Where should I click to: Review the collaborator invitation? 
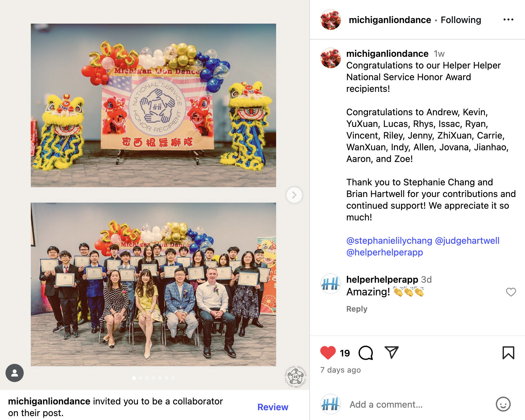point(273,407)
